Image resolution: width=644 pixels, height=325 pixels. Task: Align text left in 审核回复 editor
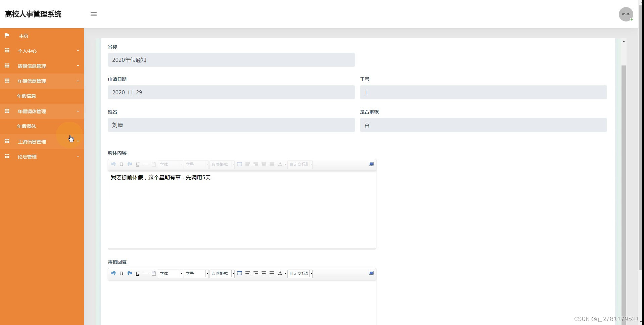click(x=247, y=273)
